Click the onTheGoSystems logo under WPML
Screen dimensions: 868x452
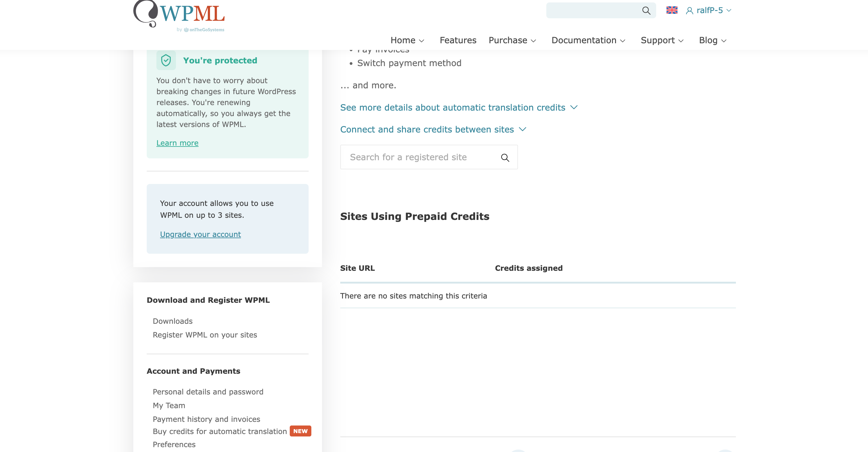pyautogui.click(x=204, y=30)
